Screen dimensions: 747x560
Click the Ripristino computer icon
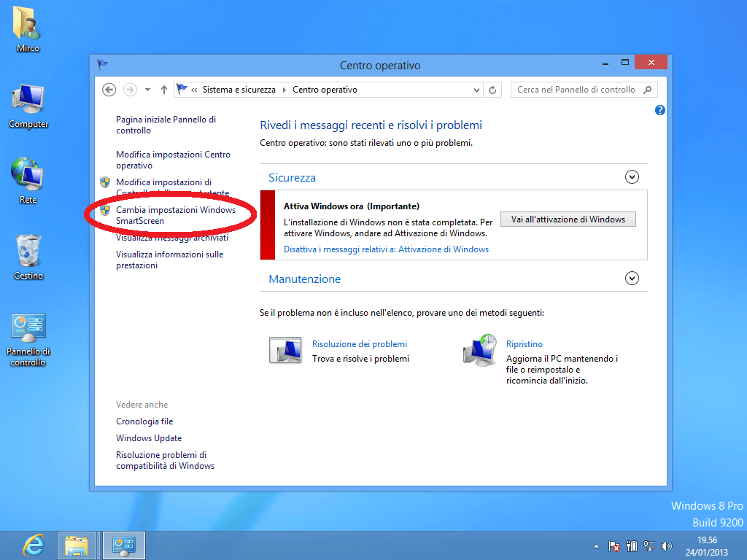pos(480,350)
